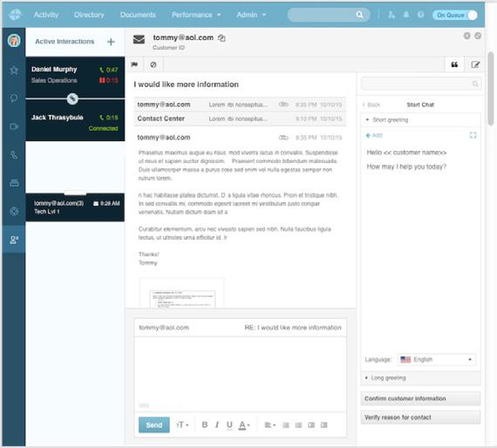This screenshot has width=497, height=448.
Task: Send the email reply
Action: pos(154,424)
